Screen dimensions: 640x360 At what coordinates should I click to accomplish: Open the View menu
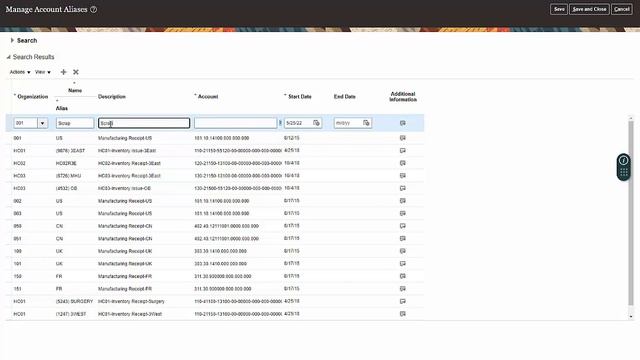43,72
